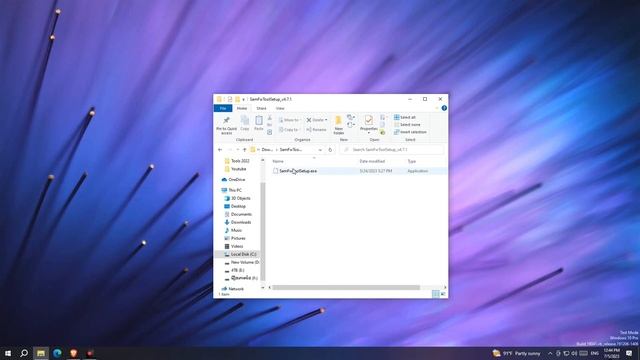Image resolution: width=640 pixels, height=360 pixels.
Task: Click the Cut scissors icon
Action: point(269,118)
